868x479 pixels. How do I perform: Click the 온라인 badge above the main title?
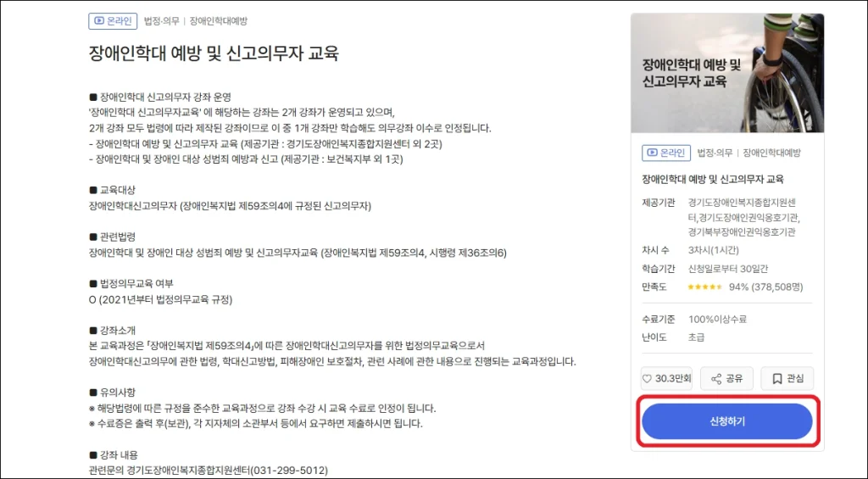tap(113, 21)
